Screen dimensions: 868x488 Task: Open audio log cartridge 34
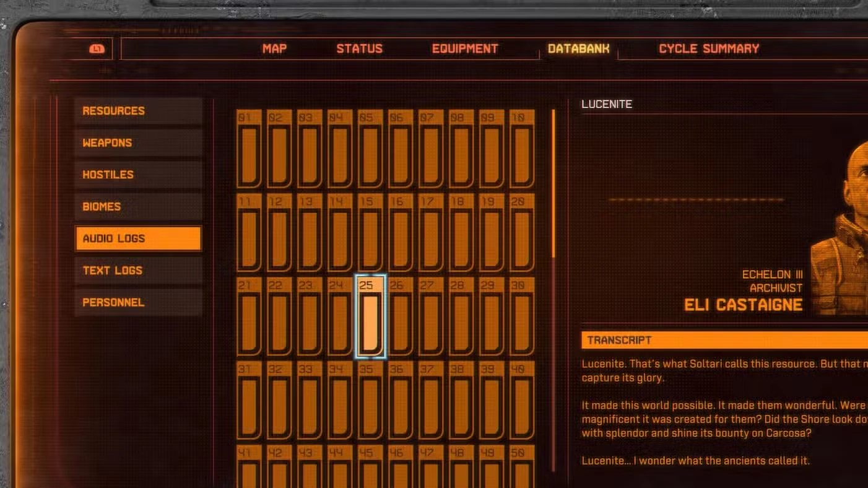click(x=340, y=400)
